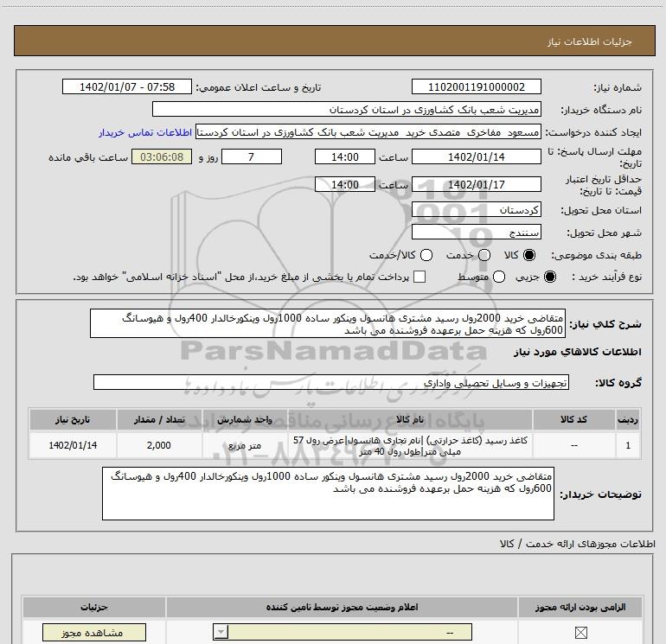Image resolution: width=666 pixels, height=644 pixels.
Task: Select the کالا/خدمت radio button
Action: coord(426,255)
